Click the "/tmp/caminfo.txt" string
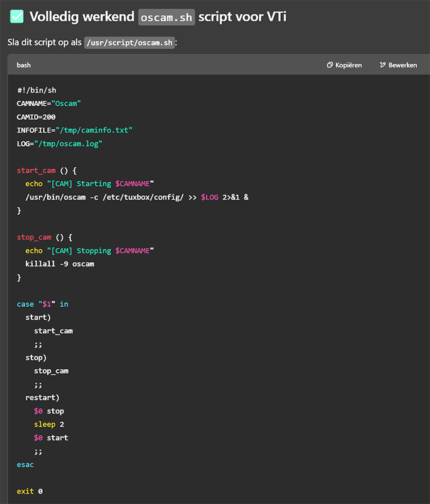The height and width of the screenshot is (504, 430). (94, 130)
